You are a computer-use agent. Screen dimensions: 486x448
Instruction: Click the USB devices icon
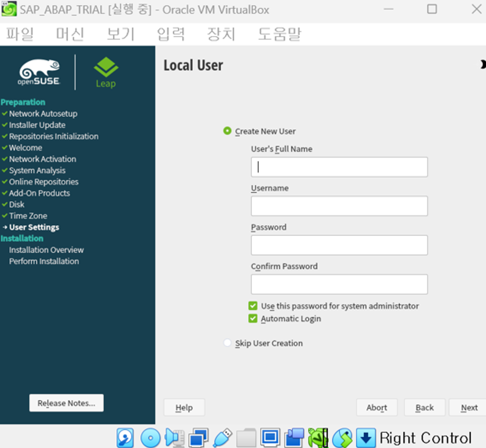[x=223, y=438]
